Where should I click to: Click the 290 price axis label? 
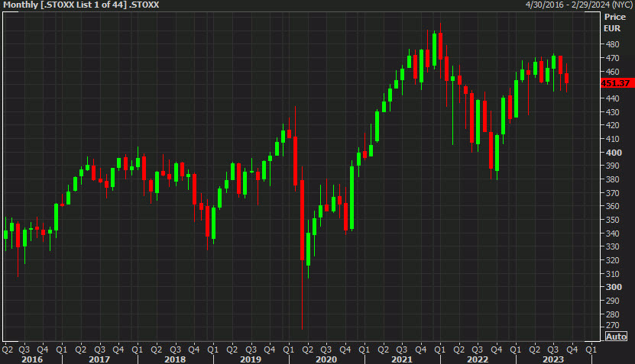[613, 301]
